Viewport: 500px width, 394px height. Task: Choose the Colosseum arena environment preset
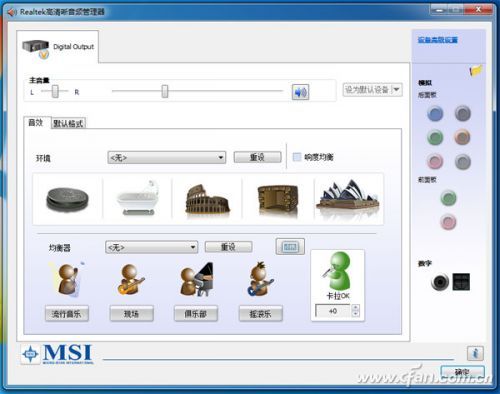tap(207, 199)
